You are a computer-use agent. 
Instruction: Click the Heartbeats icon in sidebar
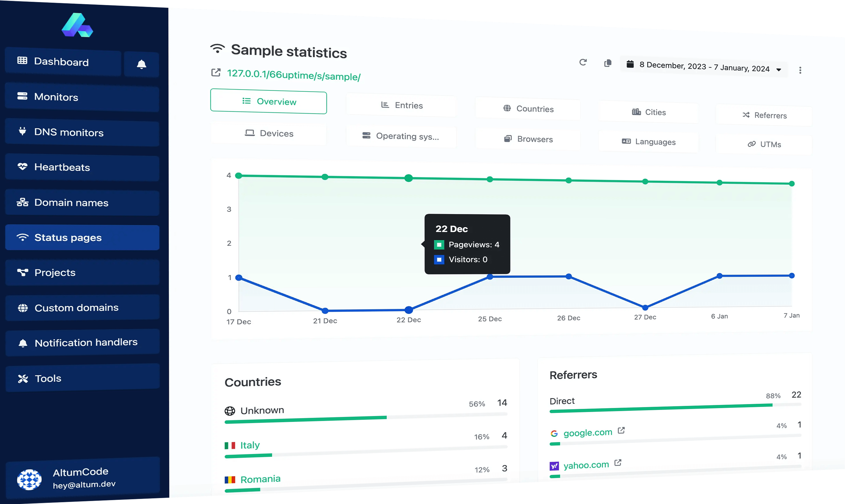[22, 167]
